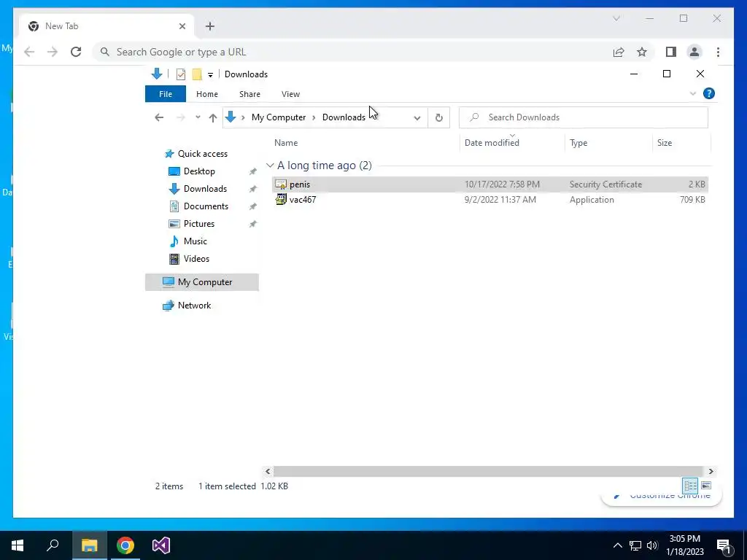Screen dimensions: 747x560
Task: Select the vac467 application file
Action: pos(489,200)
